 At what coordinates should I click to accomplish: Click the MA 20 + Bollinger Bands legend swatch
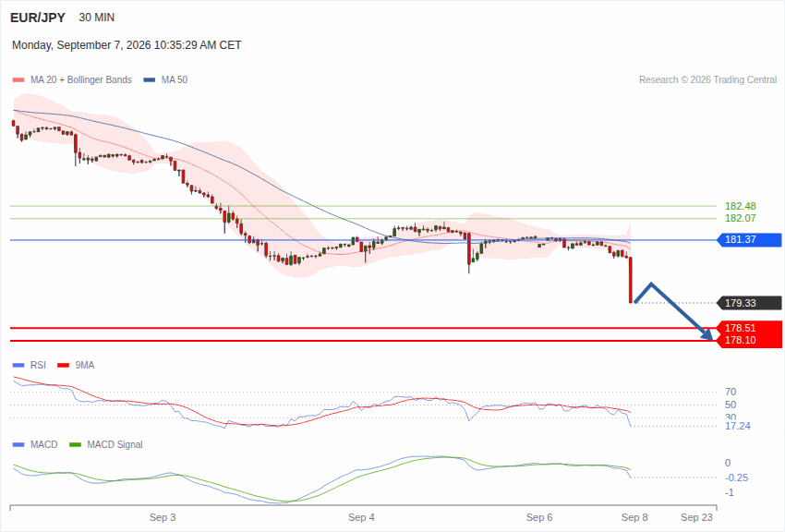[x=18, y=80]
